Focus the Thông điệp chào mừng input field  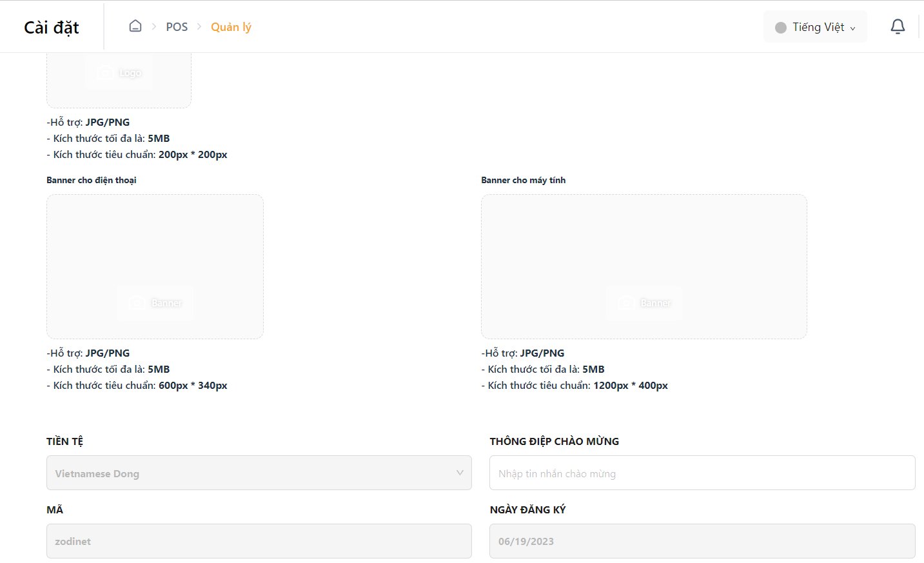coord(702,473)
